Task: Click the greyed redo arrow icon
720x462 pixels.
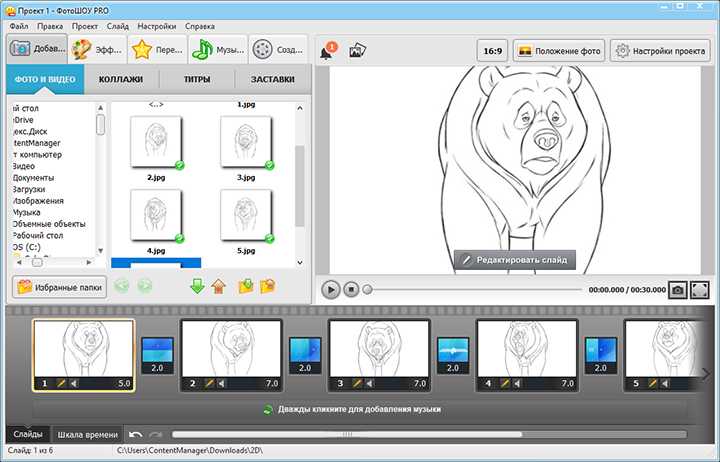Action: point(156,434)
